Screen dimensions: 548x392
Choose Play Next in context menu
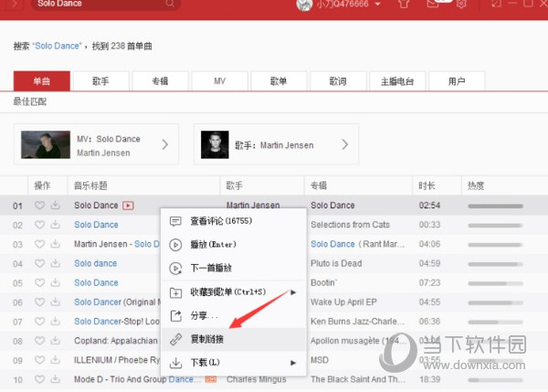coord(234,268)
